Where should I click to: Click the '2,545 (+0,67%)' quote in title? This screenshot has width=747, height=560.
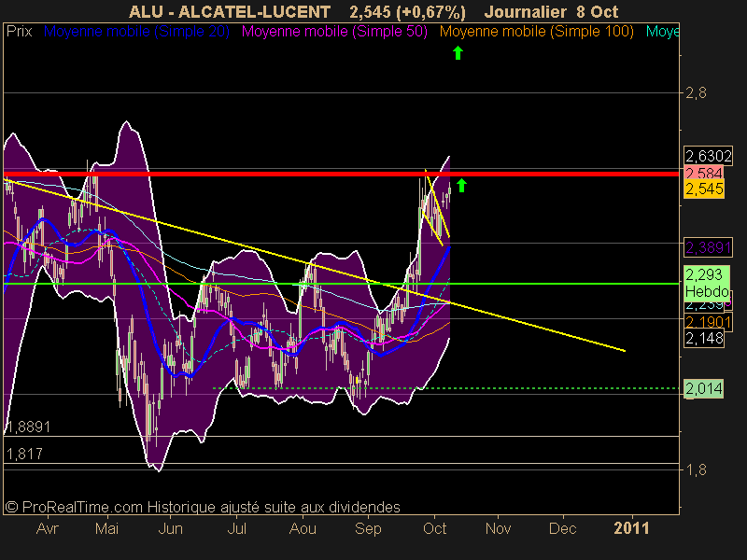pyautogui.click(x=407, y=11)
